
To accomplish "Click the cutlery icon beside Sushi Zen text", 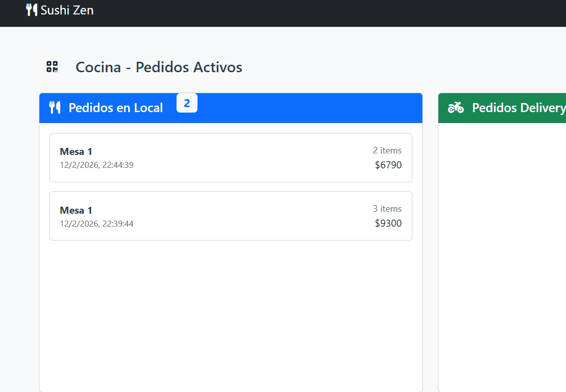I will coord(31,9).
